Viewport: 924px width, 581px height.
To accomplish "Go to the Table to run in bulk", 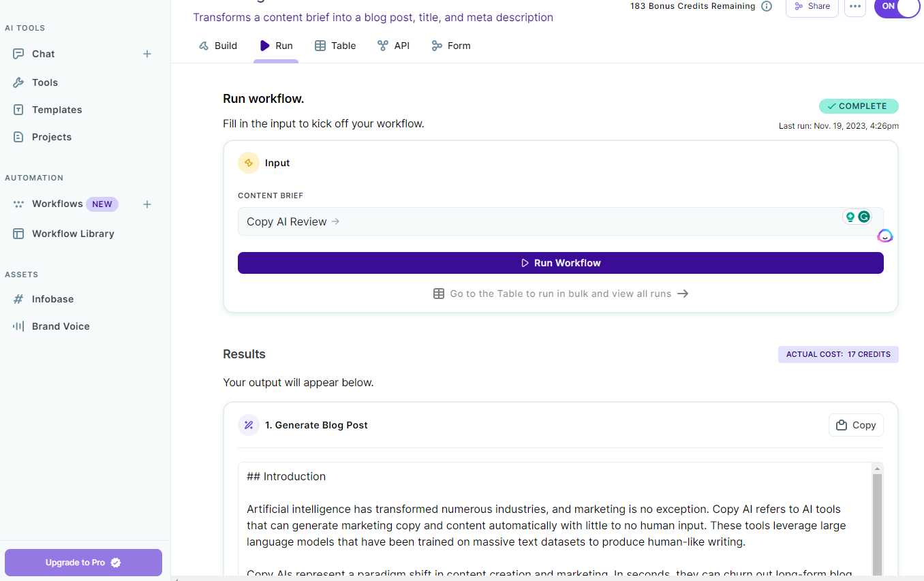I will point(560,294).
